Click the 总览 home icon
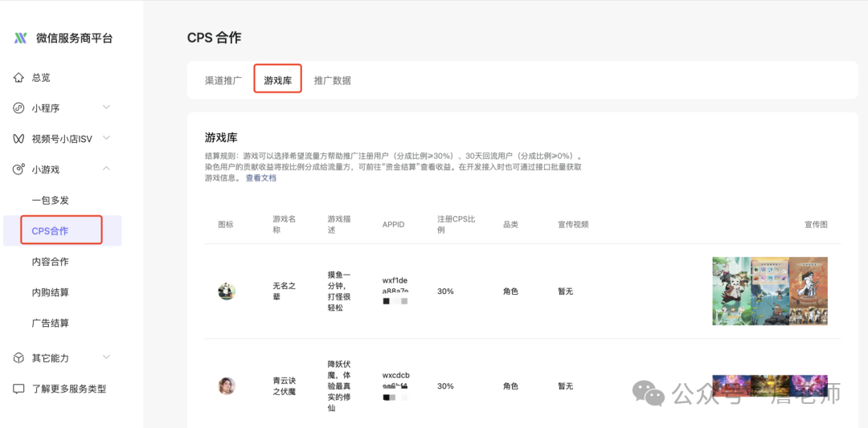This screenshot has width=868, height=428. pyautogui.click(x=18, y=78)
